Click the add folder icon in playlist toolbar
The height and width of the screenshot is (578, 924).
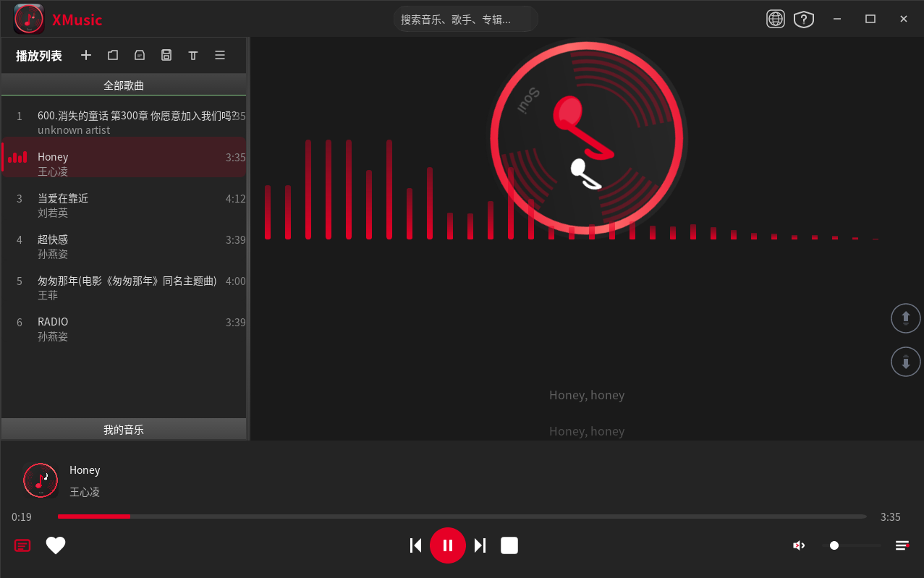pos(113,55)
